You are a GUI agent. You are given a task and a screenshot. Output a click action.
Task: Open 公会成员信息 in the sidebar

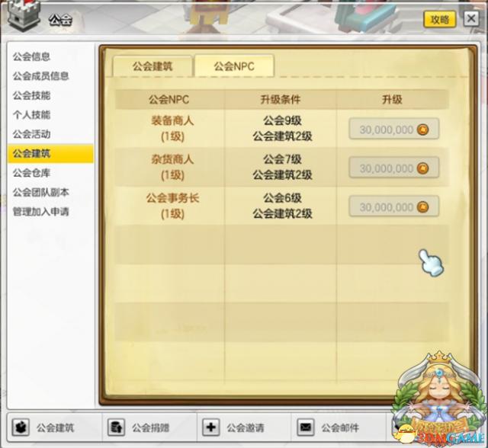40,76
